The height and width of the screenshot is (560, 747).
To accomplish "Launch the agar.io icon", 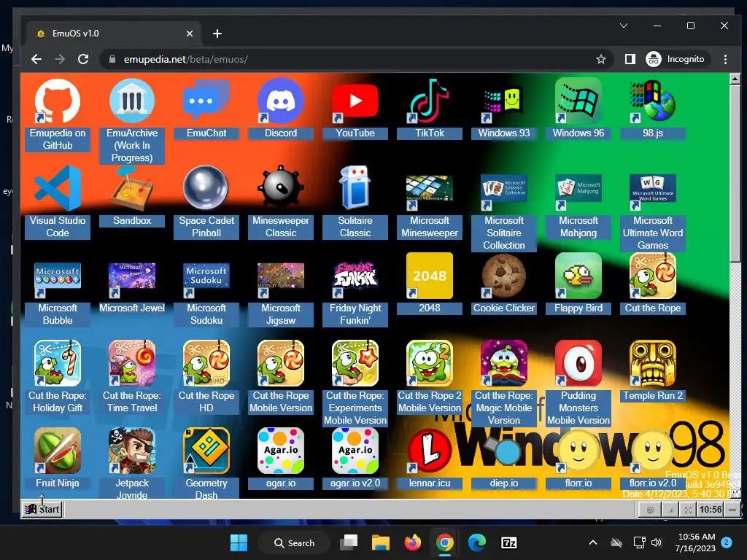I will point(281,451).
